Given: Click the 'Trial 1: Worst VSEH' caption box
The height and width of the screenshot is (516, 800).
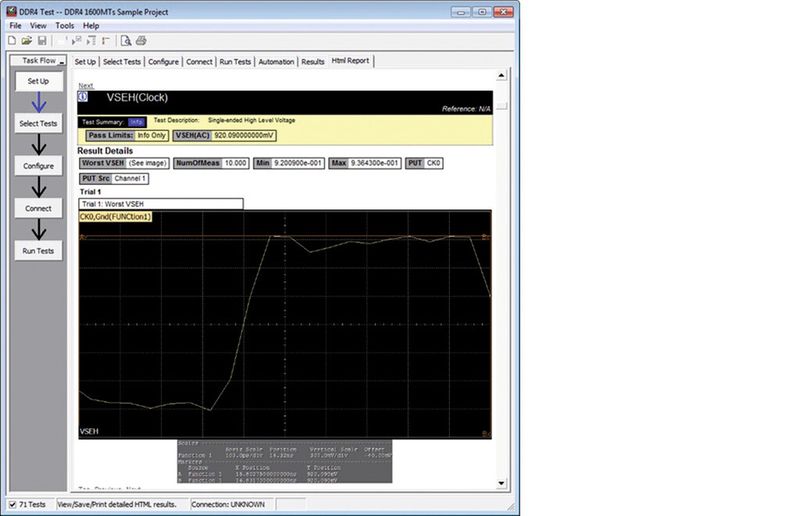Looking at the screenshot, I should [x=161, y=204].
